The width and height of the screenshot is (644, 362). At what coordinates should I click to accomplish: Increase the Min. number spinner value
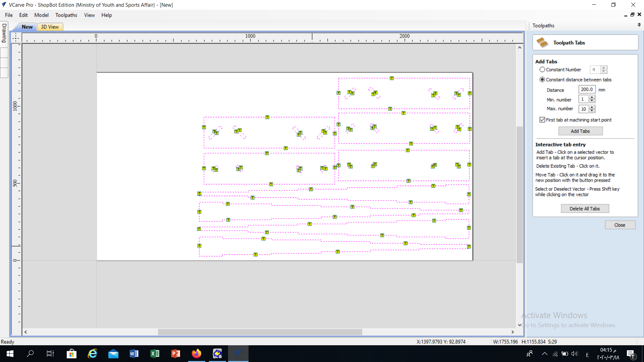(x=592, y=98)
